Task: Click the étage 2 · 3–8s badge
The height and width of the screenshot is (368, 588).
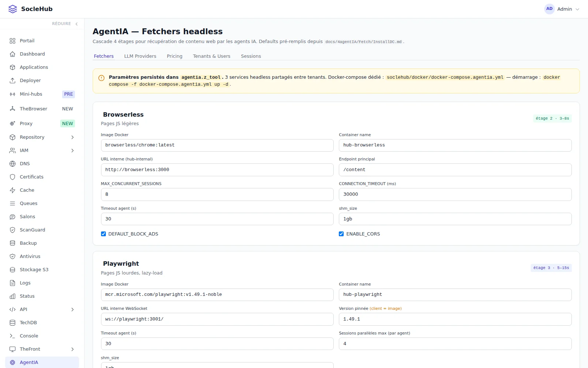Action: point(552,118)
